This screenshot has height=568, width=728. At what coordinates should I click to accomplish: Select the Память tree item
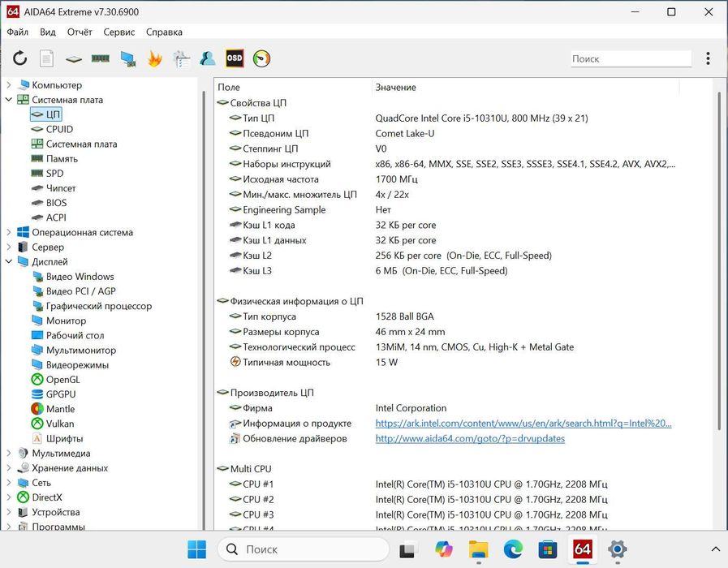[54, 159]
